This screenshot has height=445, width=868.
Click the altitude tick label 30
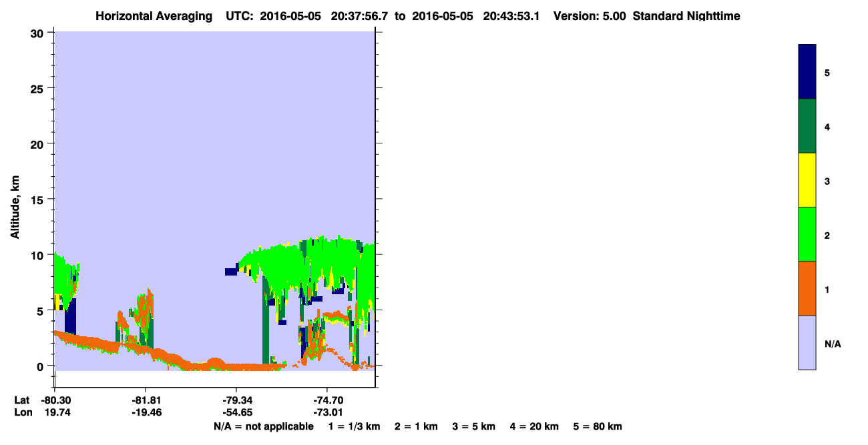(x=39, y=33)
